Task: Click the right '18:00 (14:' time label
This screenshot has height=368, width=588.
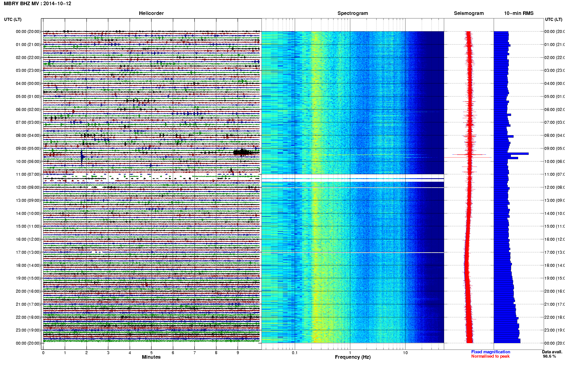Action: (x=555, y=266)
